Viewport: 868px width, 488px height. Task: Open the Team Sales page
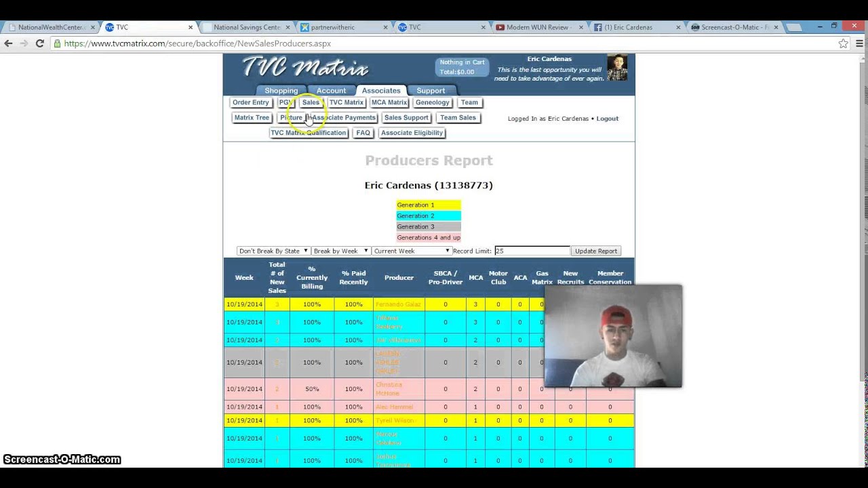coord(458,118)
